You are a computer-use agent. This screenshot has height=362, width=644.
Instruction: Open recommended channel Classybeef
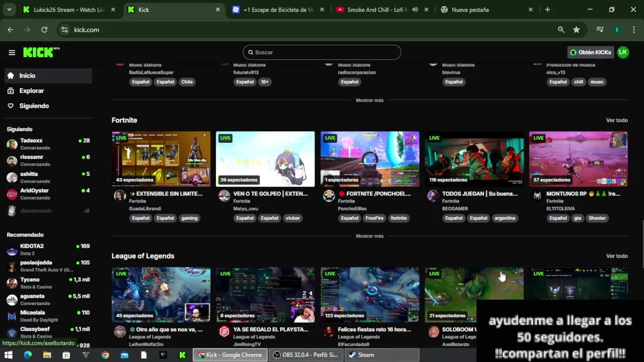(48, 332)
